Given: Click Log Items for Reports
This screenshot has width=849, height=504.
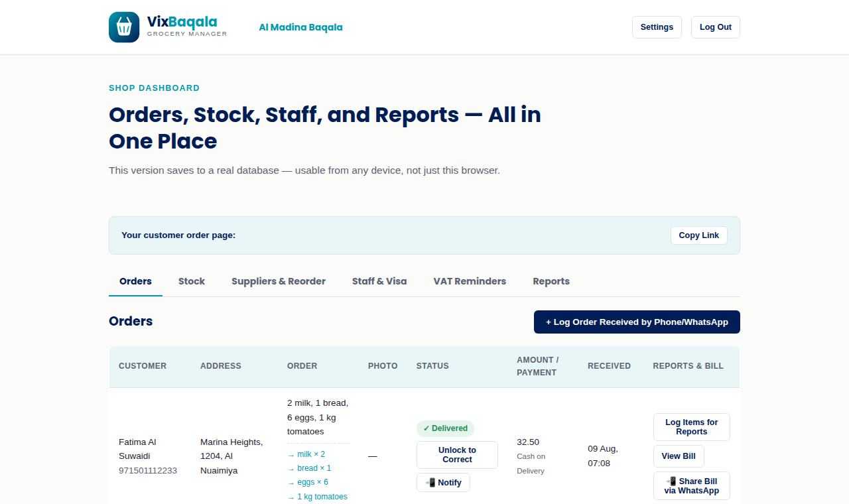Looking at the screenshot, I should coord(692,427).
